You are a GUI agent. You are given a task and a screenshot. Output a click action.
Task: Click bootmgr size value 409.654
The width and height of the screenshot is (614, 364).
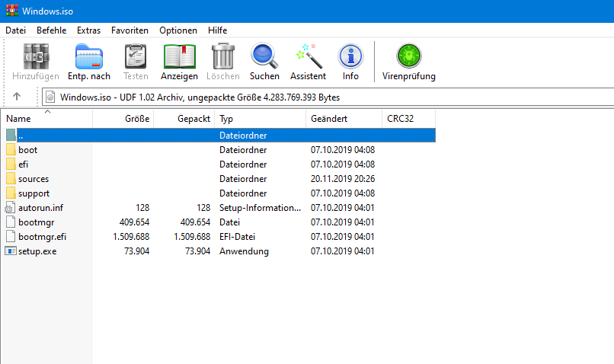click(x=134, y=222)
